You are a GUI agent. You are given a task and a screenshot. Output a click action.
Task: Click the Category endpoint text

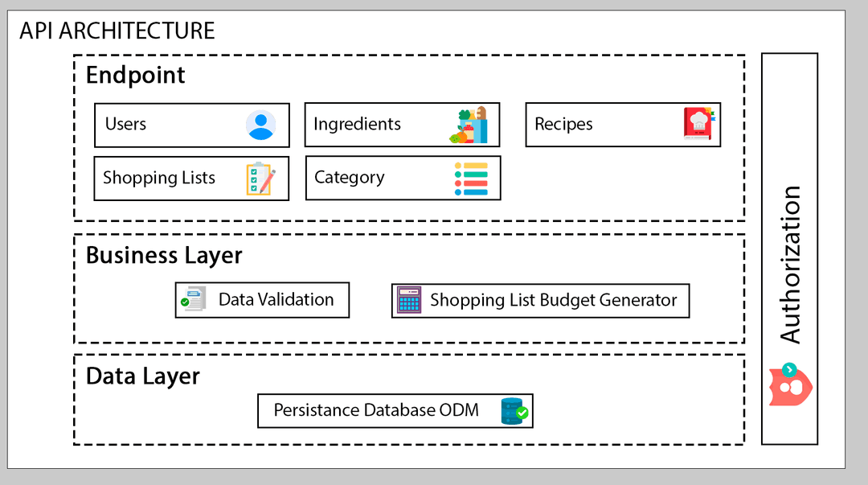pos(349,178)
